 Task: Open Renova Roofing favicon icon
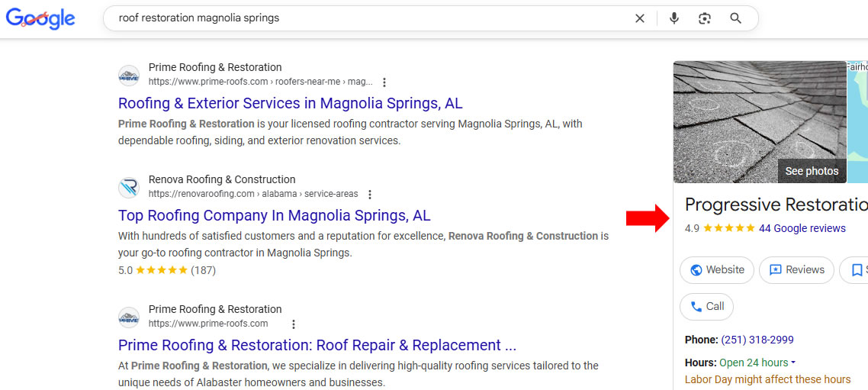tap(129, 187)
